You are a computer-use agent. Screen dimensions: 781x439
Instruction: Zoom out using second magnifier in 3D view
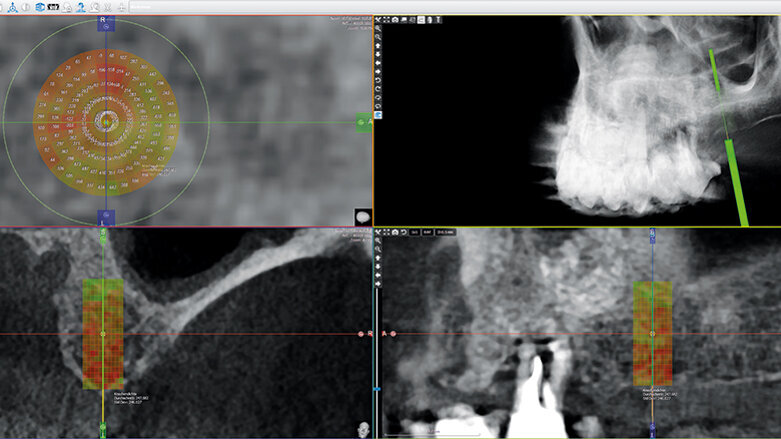[x=378, y=37]
